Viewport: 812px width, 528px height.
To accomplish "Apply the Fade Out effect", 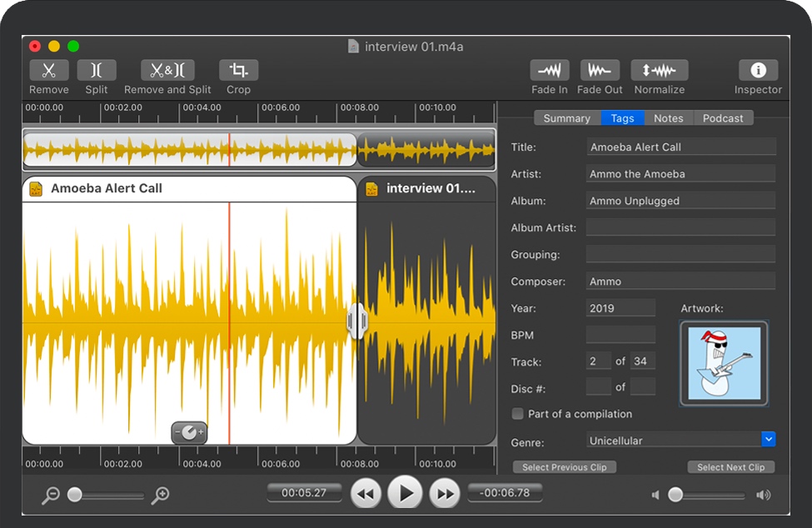I will click(600, 71).
